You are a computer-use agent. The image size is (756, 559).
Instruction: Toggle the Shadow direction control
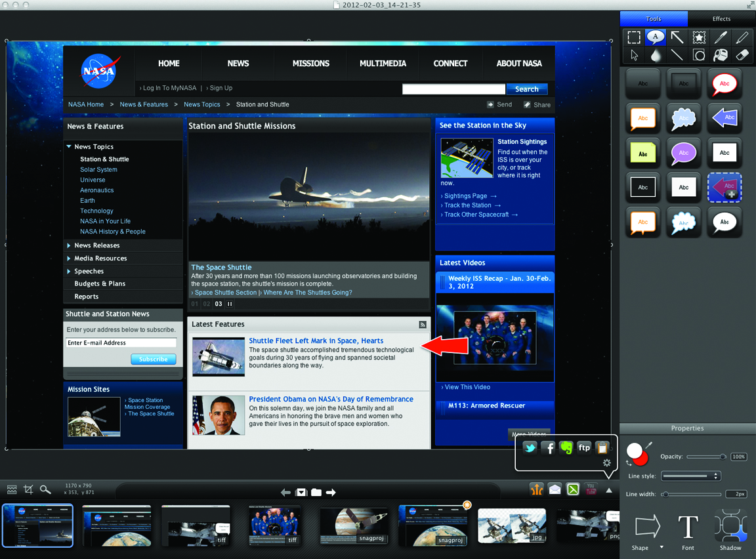(730, 528)
